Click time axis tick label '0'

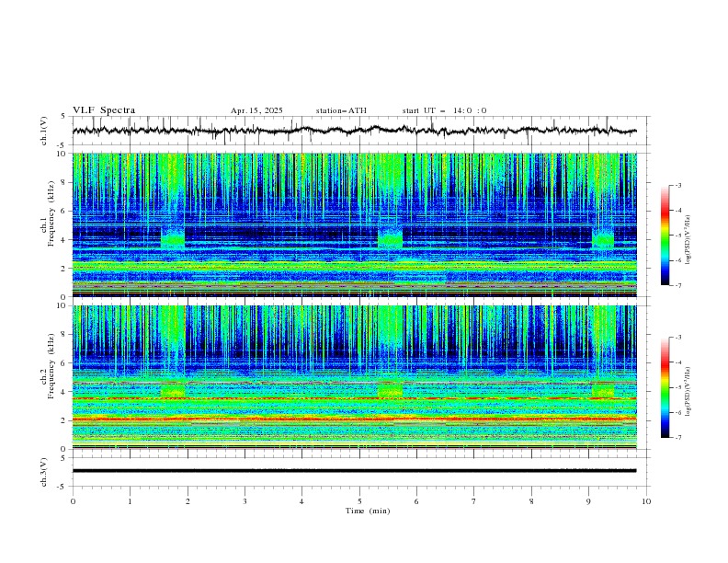click(73, 501)
